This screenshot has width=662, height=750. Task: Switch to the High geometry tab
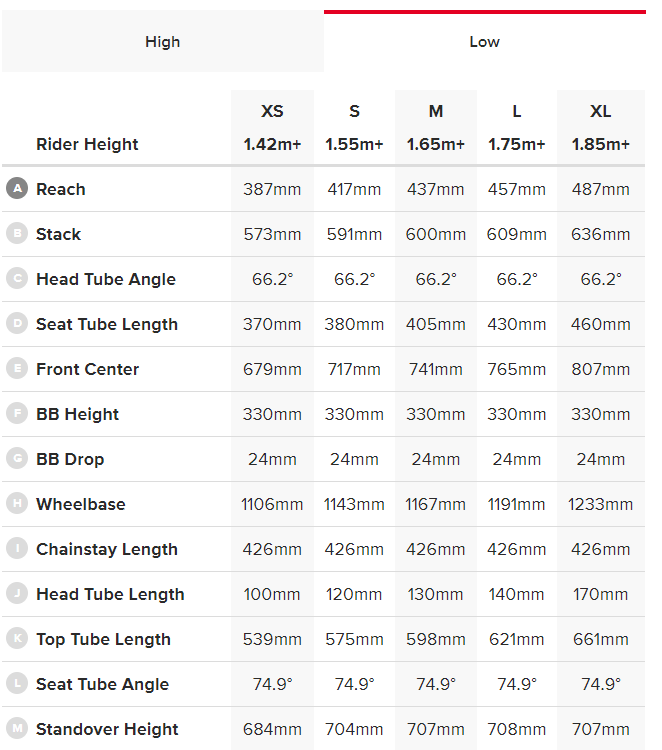pyautogui.click(x=162, y=42)
